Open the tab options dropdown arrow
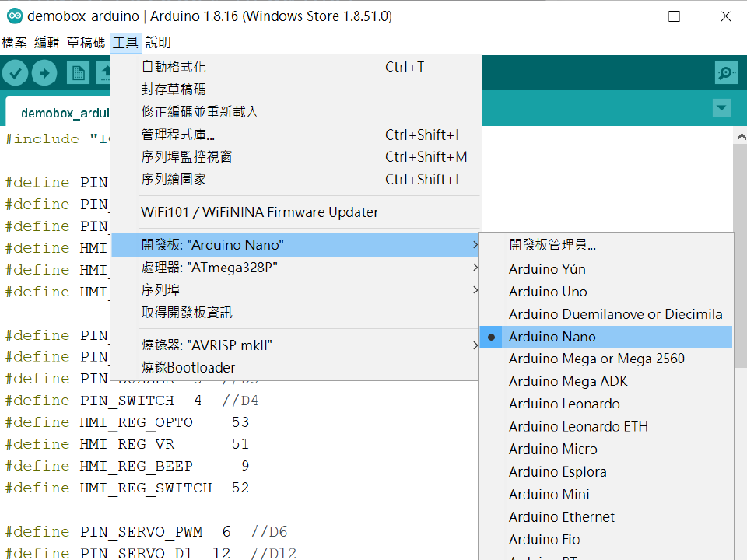The width and height of the screenshot is (747, 560). (721, 108)
